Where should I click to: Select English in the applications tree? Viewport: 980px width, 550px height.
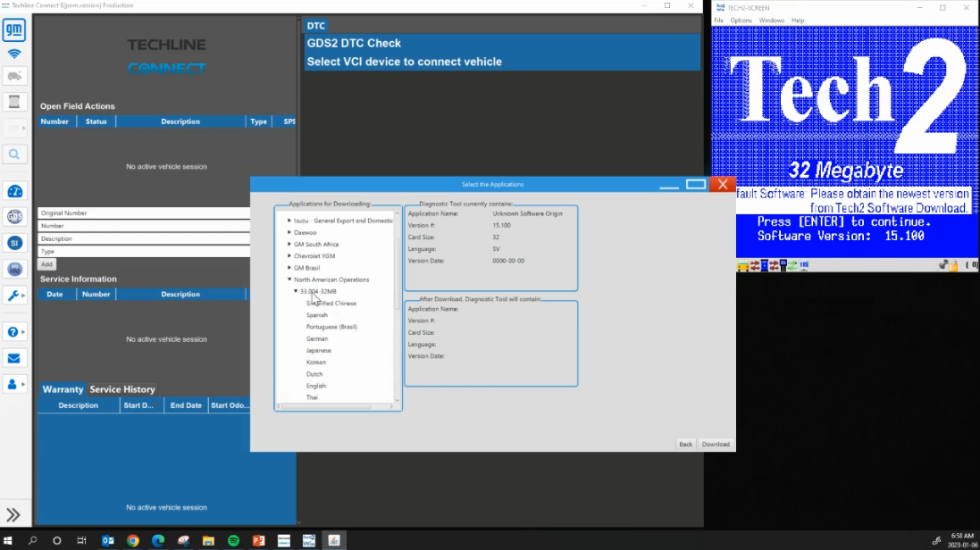click(x=315, y=387)
